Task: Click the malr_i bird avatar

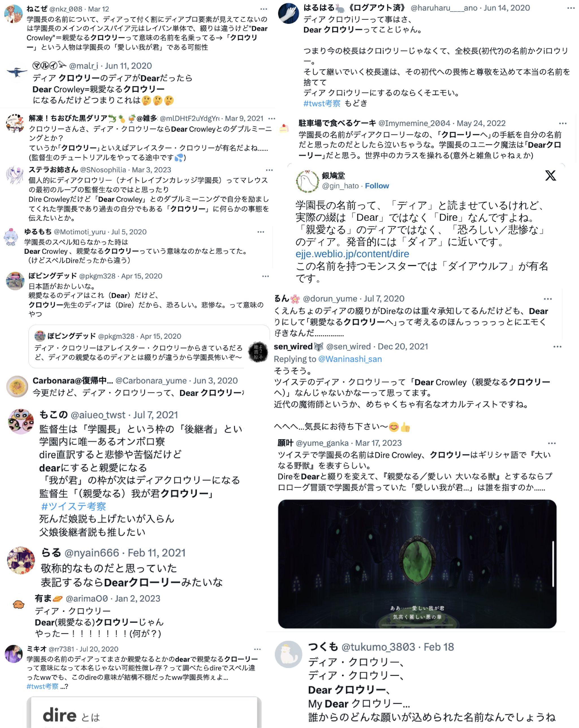Action: (x=17, y=71)
